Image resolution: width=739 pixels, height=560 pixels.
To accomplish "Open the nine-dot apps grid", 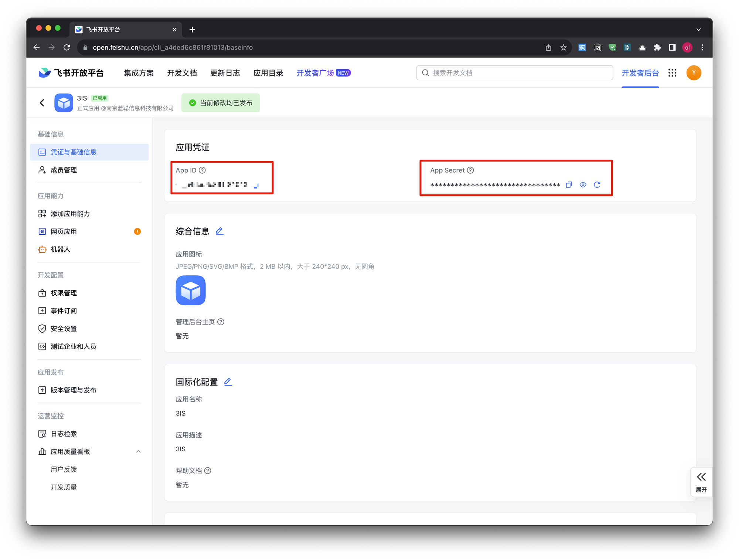I will click(672, 73).
